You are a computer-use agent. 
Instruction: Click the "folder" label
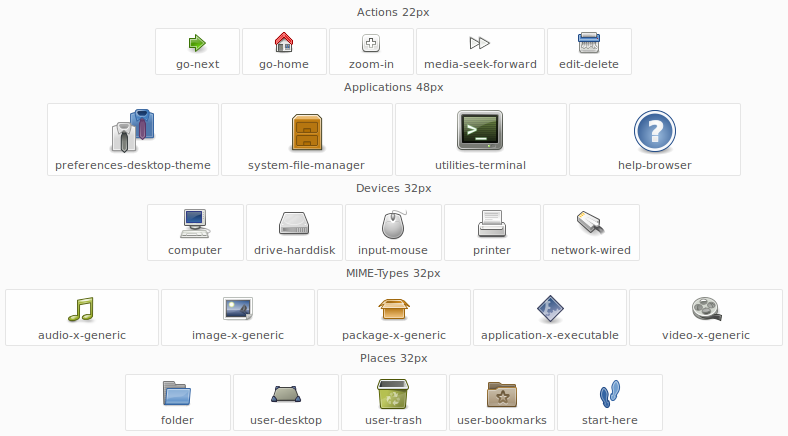(x=177, y=420)
